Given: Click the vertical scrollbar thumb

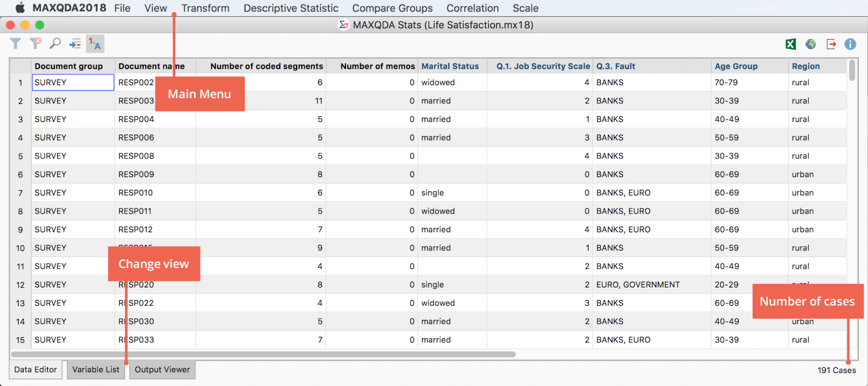Looking at the screenshot, I should click(x=852, y=70).
